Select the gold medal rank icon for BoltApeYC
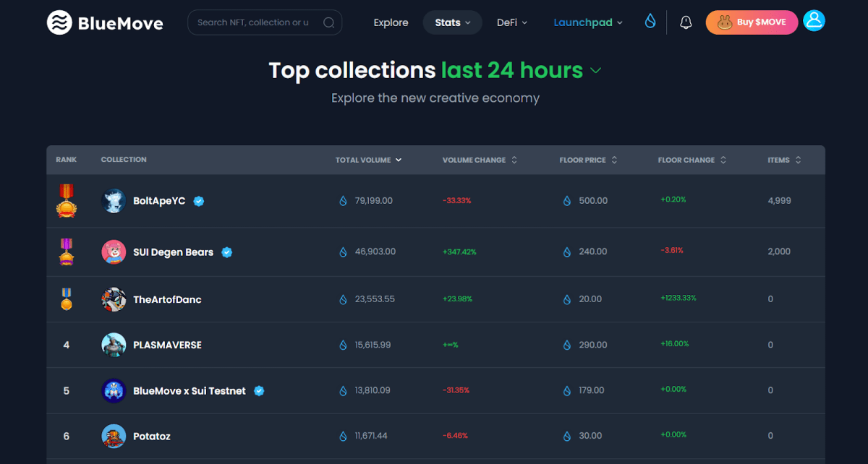The height and width of the screenshot is (464, 868). click(x=67, y=200)
